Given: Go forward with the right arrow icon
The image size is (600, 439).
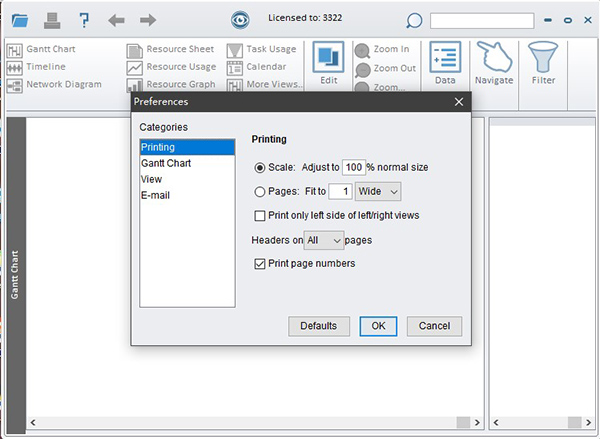Looking at the screenshot, I should (148, 20).
